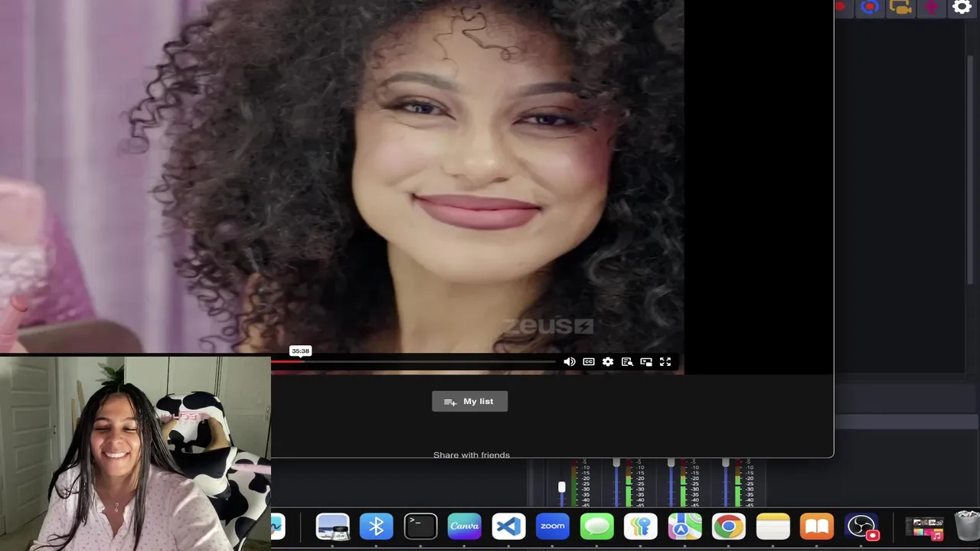The height and width of the screenshot is (551, 980).
Task: Add video to My list
Action: [469, 402]
